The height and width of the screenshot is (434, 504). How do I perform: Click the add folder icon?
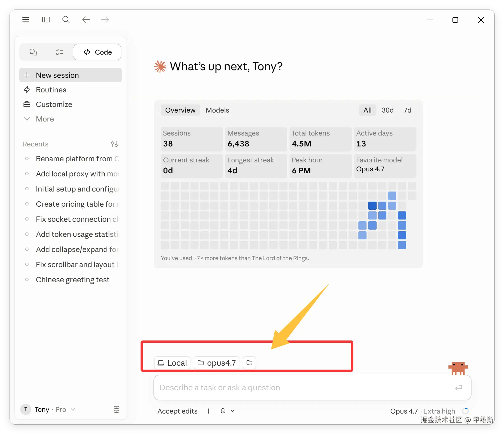pyautogui.click(x=249, y=363)
